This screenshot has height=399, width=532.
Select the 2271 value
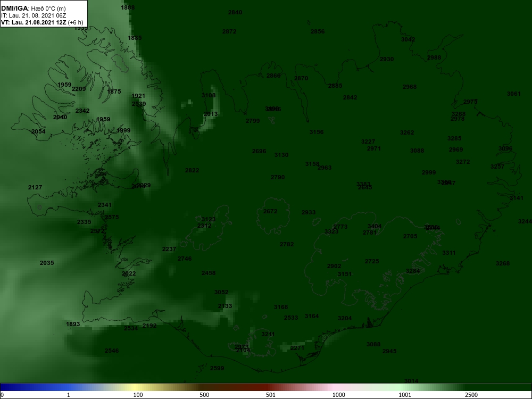[x=297, y=348]
